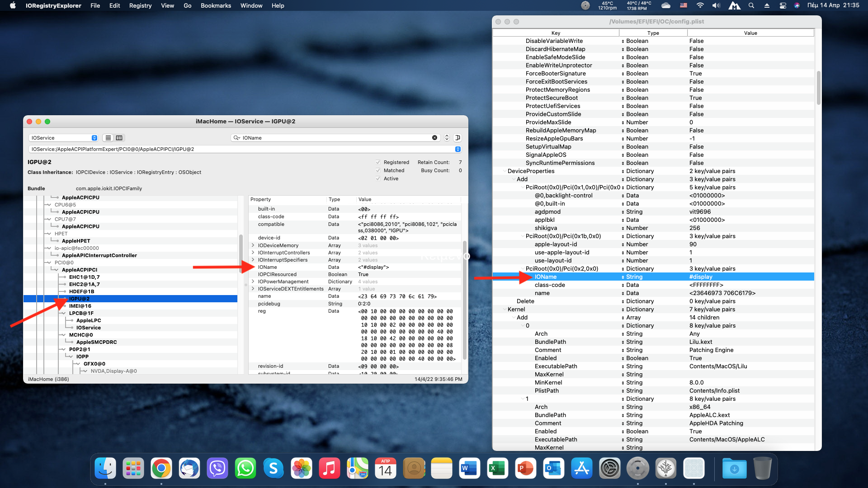Clear the IOName search field
The height and width of the screenshot is (488, 868).
(x=434, y=138)
